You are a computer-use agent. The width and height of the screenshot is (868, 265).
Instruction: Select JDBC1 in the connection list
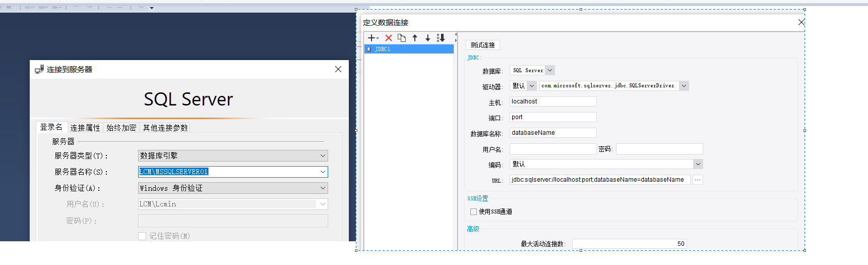click(409, 49)
